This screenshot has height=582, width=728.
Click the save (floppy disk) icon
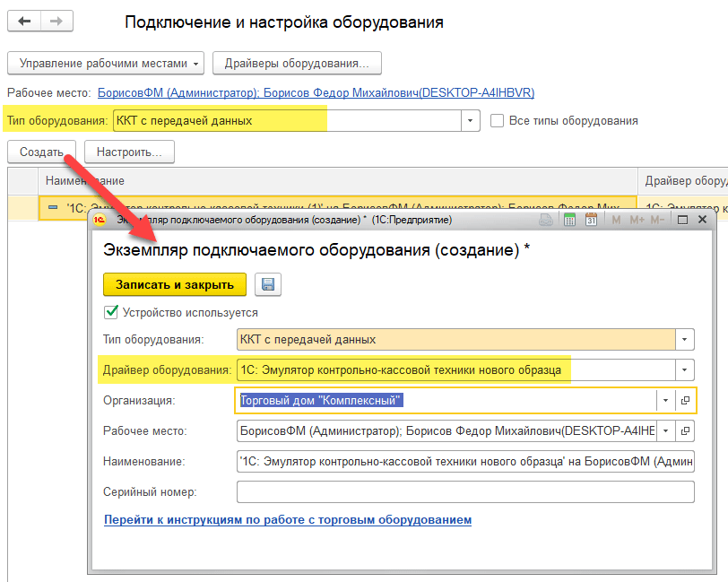[x=267, y=285]
